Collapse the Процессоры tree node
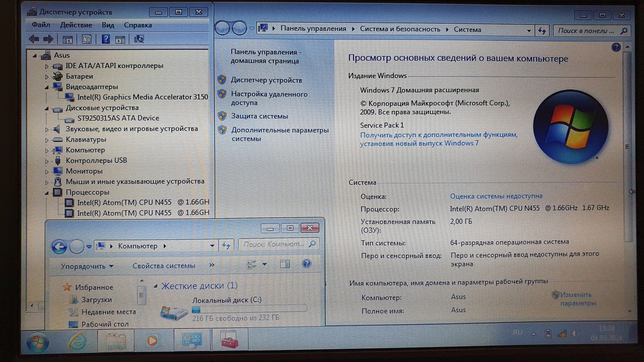This screenshot has height=362, width=644. point(47,193)
